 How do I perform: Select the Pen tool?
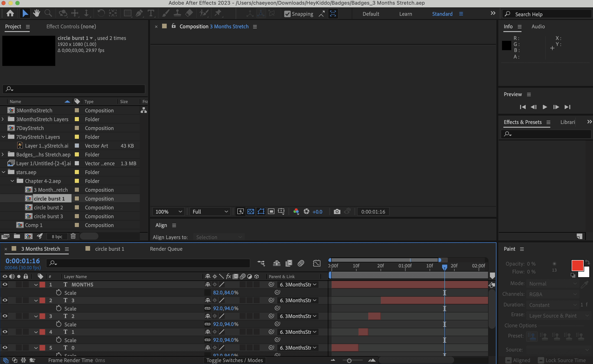[139, 13]
